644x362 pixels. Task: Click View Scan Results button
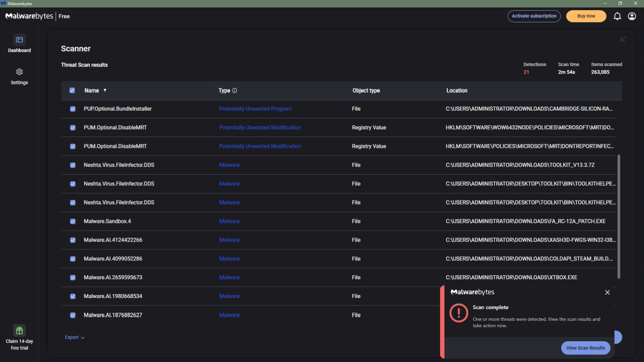click(x=586, y=348)
